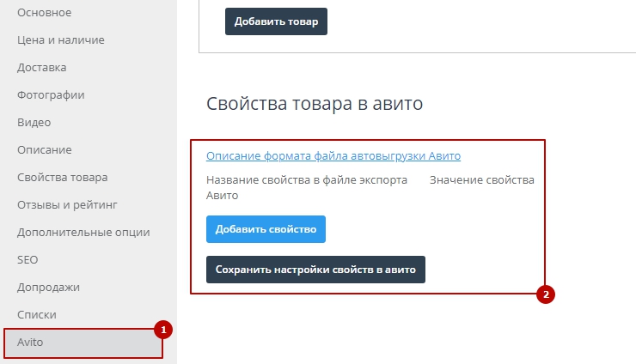Click the Добавить товар button

click(x=276, y=21)
